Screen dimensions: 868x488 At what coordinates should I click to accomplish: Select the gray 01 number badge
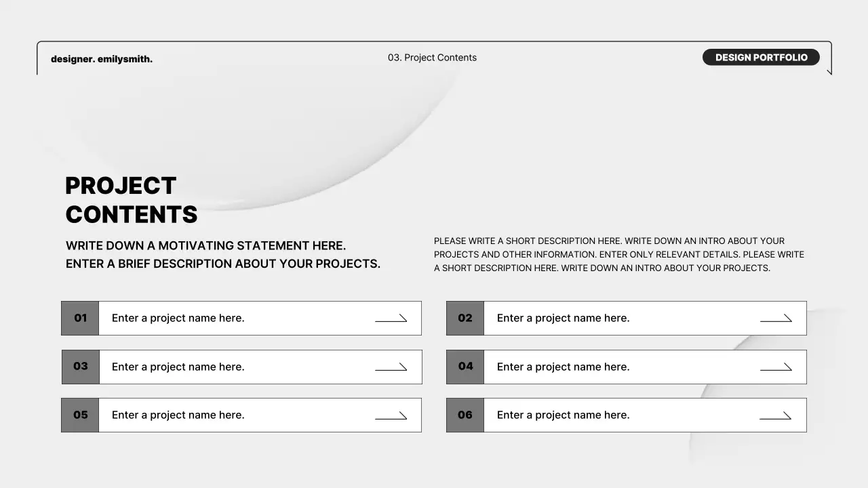[x=80, y=318]
